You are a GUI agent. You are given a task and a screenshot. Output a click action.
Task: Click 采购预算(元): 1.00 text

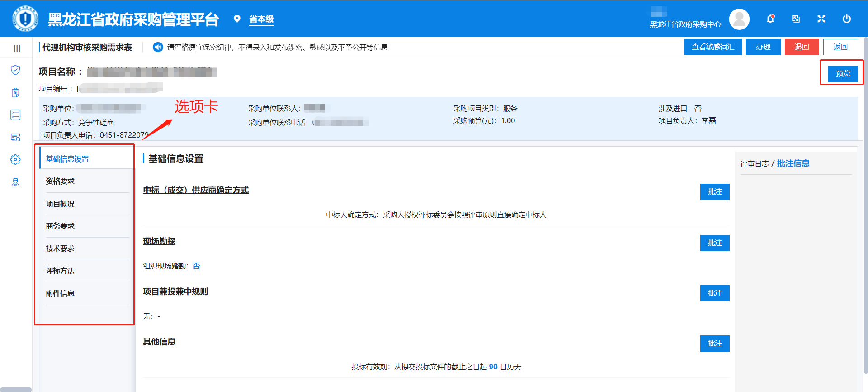click(484, 120)
